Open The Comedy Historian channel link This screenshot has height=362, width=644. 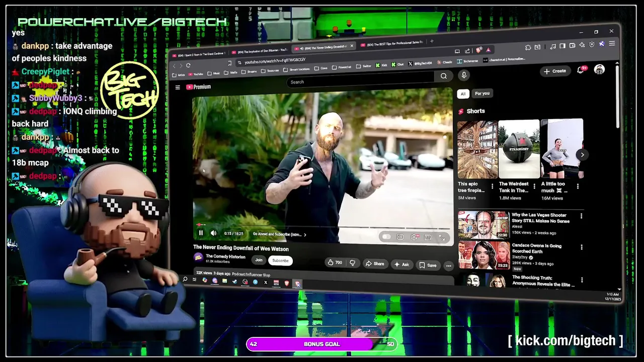coord(225,256)
